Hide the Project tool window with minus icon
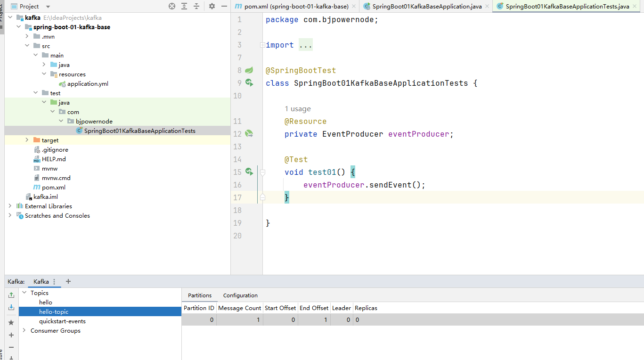This screenshot has width=644, height=360. (x=224, y=6)
